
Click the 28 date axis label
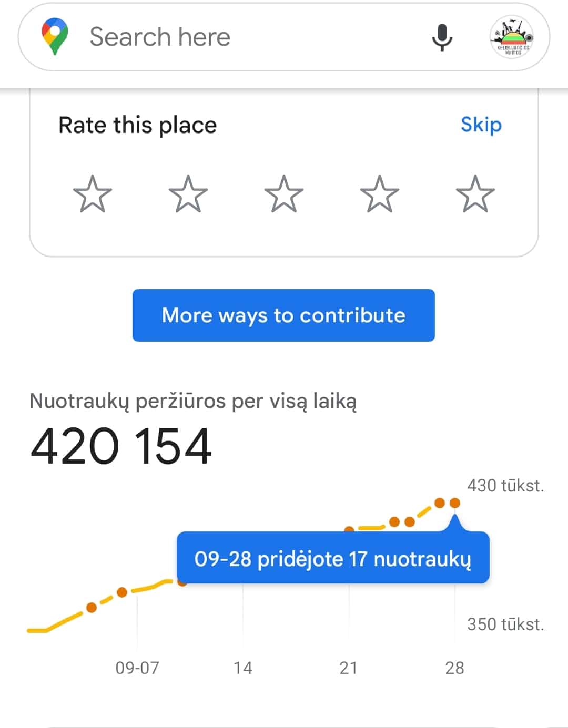pyautogui.click(x=454, y=668)
